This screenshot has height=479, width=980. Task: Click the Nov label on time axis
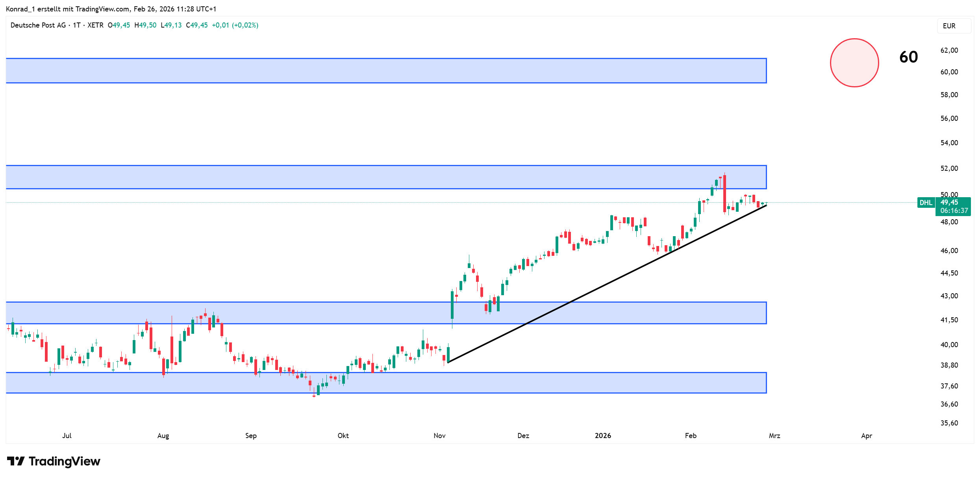coord(439,435)
